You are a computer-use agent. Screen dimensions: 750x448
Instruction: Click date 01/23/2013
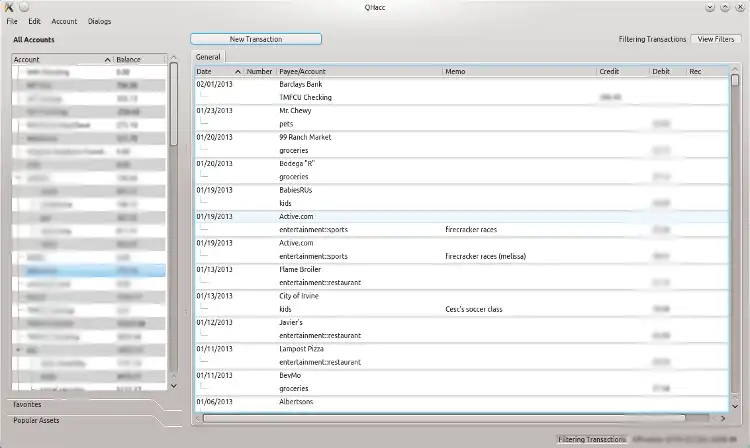pos(214,110)
